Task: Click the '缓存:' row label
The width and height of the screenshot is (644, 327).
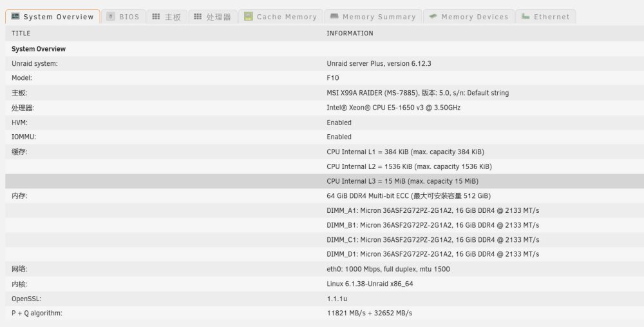Action: (19, 152)
